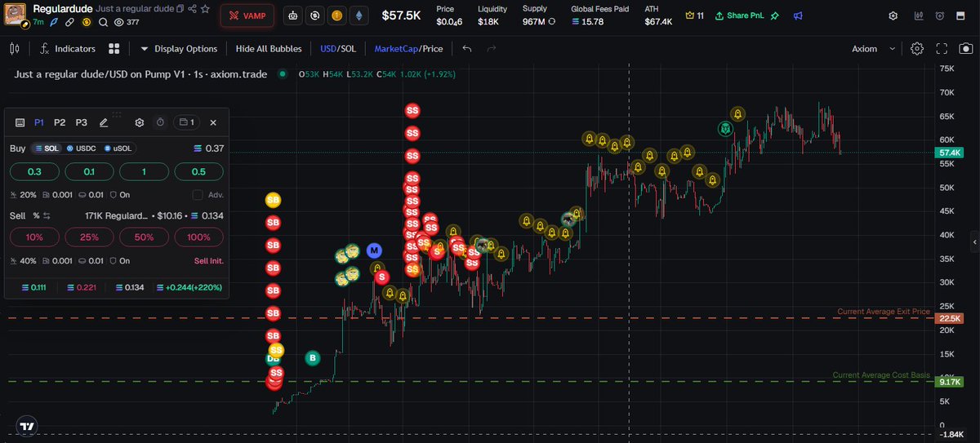Select preset P1 tab

38,122
